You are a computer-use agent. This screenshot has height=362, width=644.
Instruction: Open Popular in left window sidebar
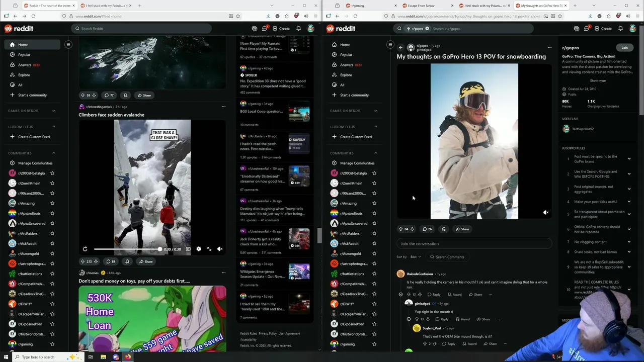33,55
